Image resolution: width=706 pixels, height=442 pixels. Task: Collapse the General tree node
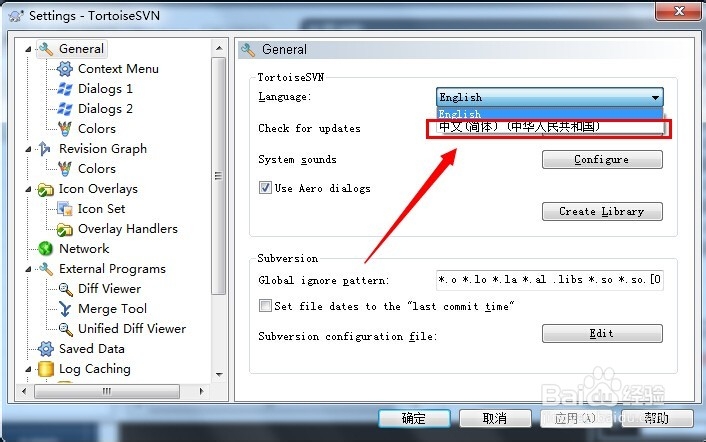(x=28, y=49)
